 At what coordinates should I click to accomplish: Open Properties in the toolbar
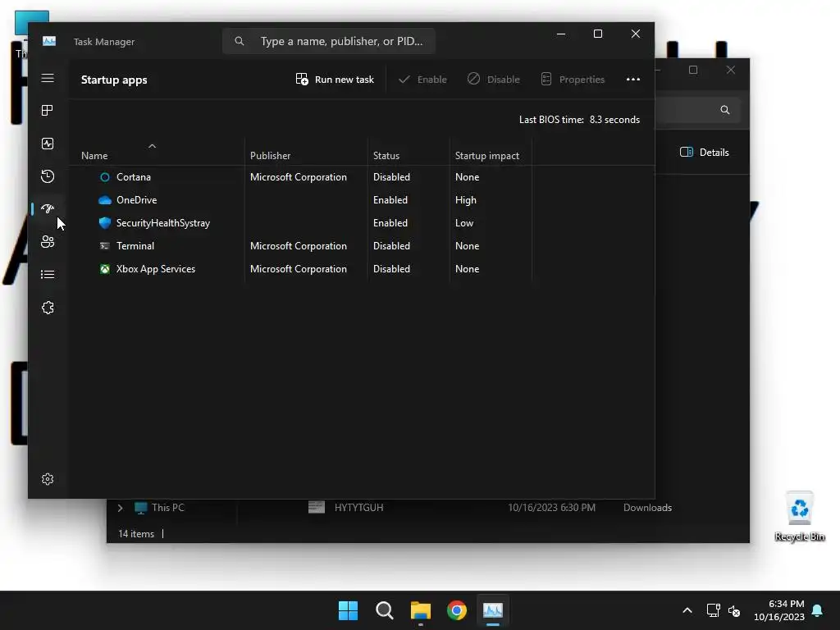point(572,80)
